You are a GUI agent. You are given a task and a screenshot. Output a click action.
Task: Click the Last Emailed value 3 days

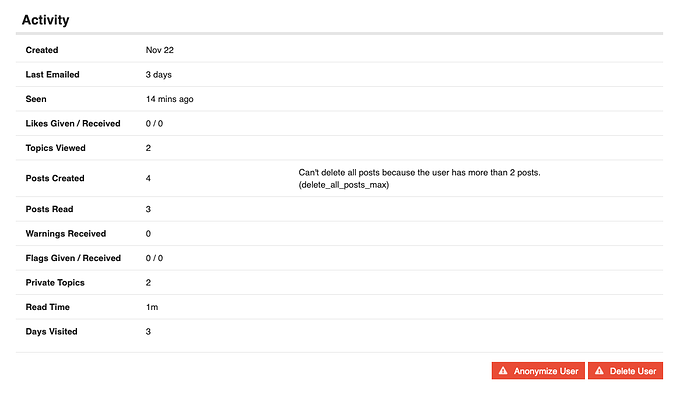tap(158, 75)
